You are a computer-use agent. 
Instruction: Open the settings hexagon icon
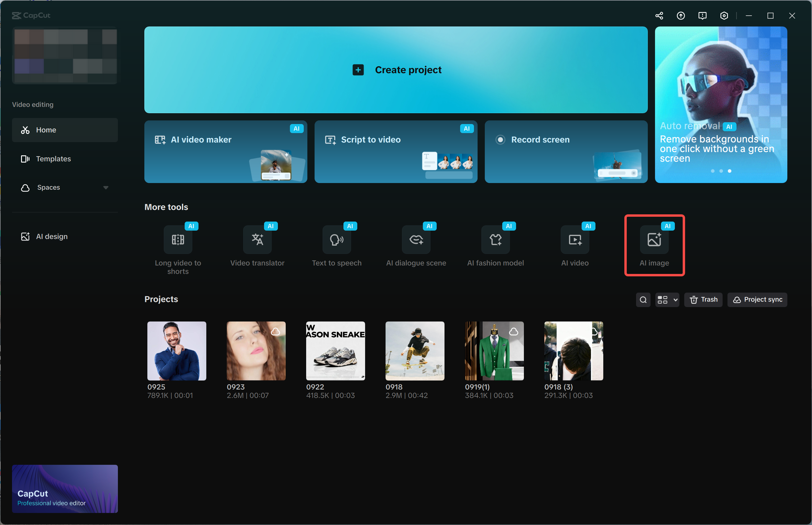[x=724, y=16]
